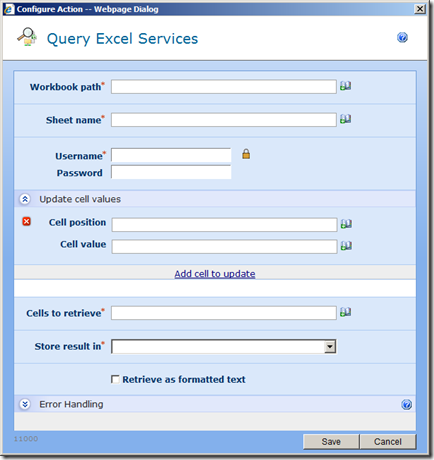Expand the Error Handling section
Screen dimensions: 434x460
[x=25, y=404]
